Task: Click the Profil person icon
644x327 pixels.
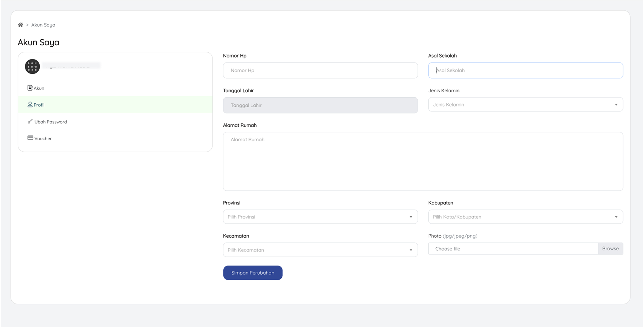Action: coord(30,104)
